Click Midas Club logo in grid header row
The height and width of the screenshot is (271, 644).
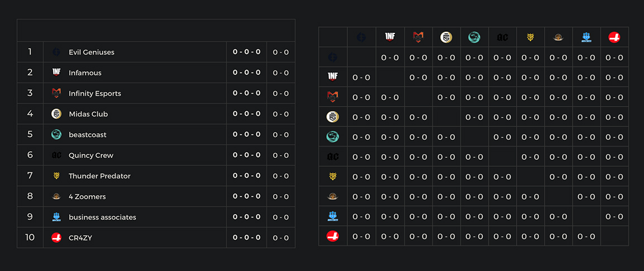pyautogui.click(x=446, y=37)
